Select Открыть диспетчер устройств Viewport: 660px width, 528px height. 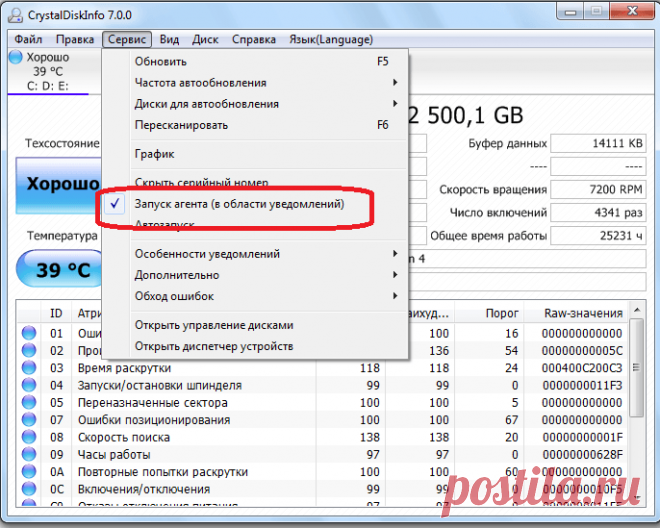pos(255,346)
